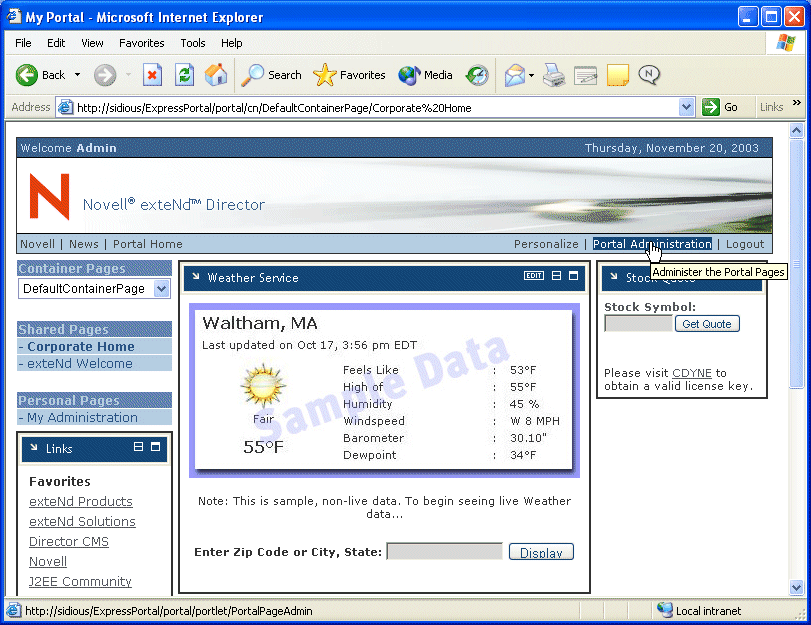This screenshot has height=625, width=811.
Task: Open the History clock icon
Action: 476,76
